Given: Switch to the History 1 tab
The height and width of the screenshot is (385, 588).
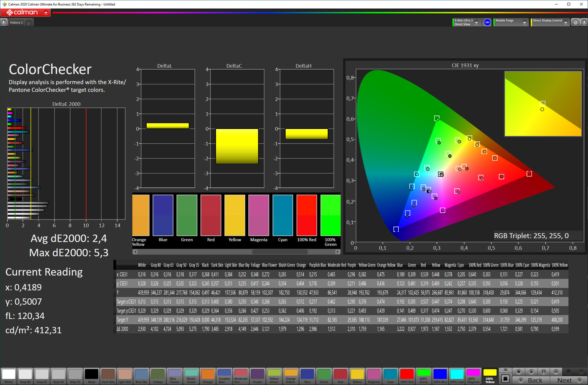Looking at the screenshot, I should [16, 22].
